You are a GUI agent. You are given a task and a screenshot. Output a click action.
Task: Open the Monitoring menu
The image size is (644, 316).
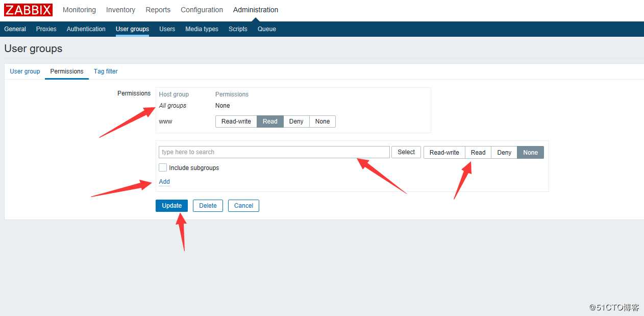tap(79, 10)
